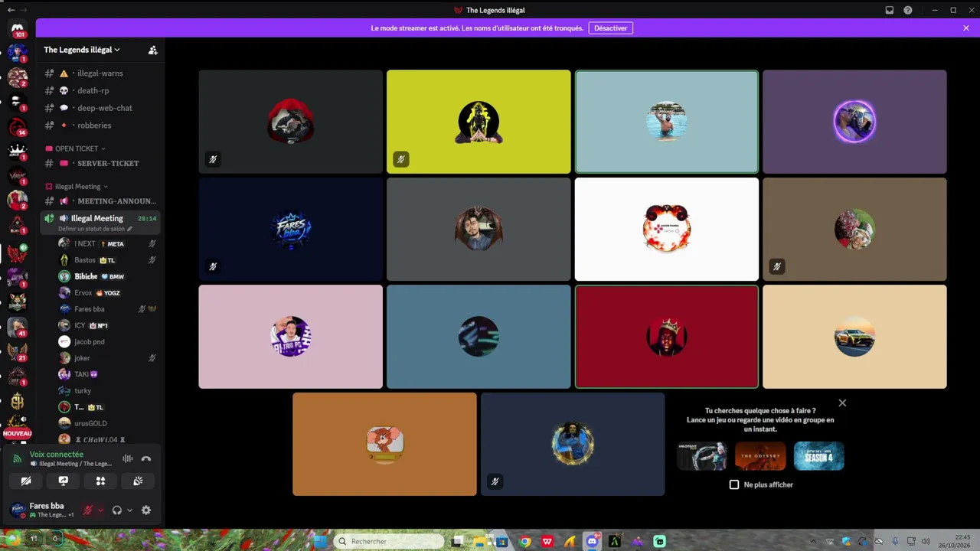Open the Discord help icon

tap(908, 10)
